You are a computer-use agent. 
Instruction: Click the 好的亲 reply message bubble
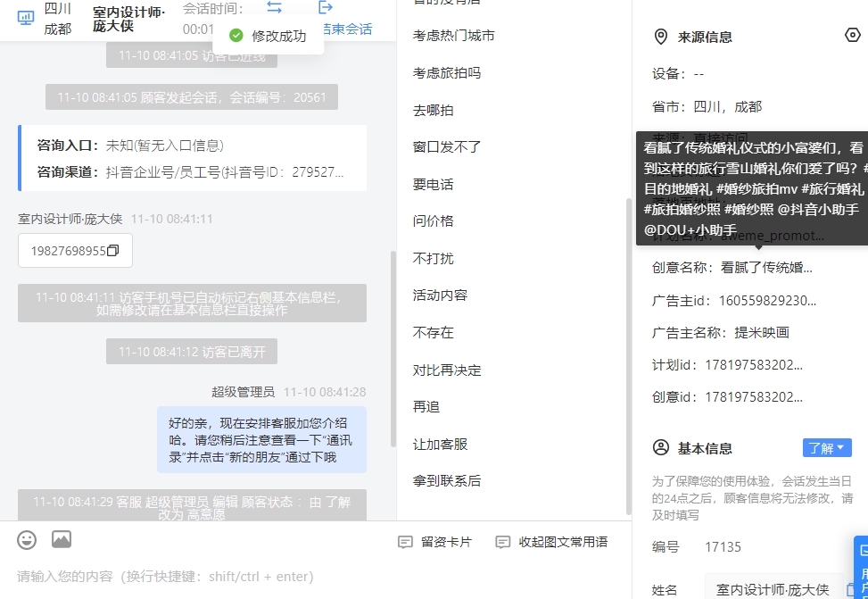(261, 440)
